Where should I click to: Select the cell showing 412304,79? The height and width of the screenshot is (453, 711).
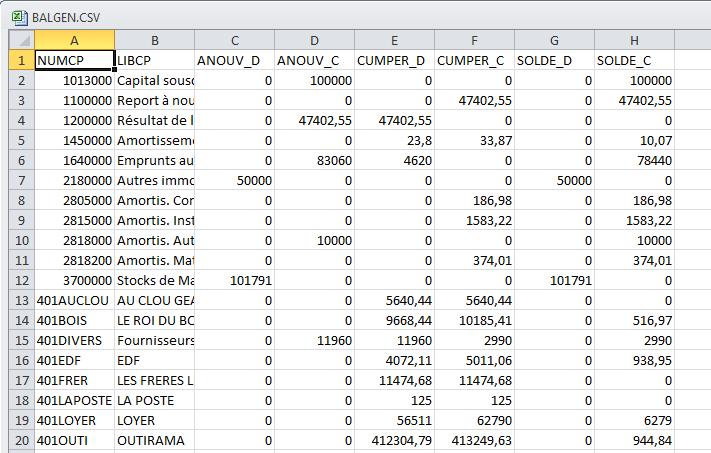point(394,440)
